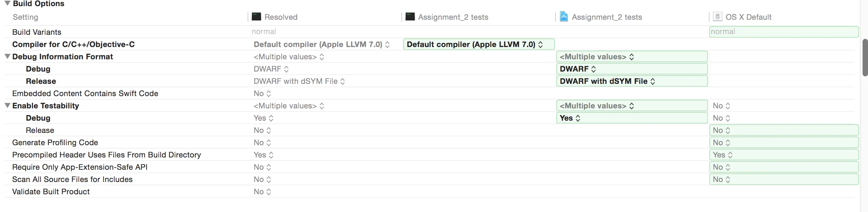Change project-level Enable Testability Debug Yes value
868x212 pixels.
(570, 118)
